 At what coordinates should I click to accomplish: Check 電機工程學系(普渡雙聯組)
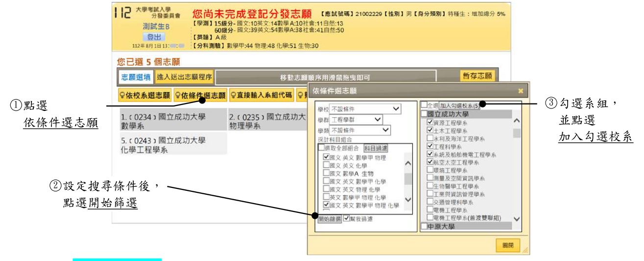pos(430,217)
